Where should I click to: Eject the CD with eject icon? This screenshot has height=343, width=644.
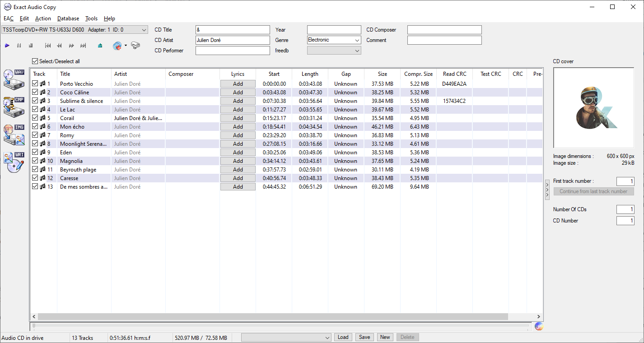pos(100,46)
